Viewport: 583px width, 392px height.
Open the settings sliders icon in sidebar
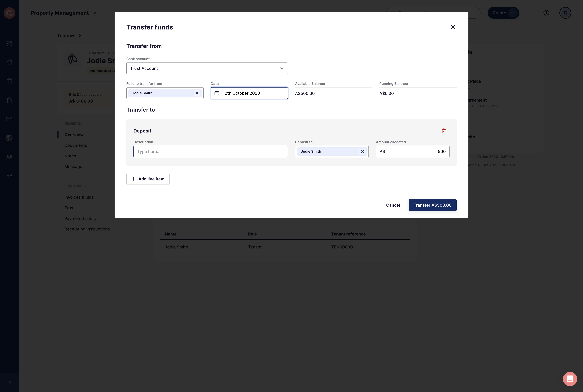(x=9, y=176)
